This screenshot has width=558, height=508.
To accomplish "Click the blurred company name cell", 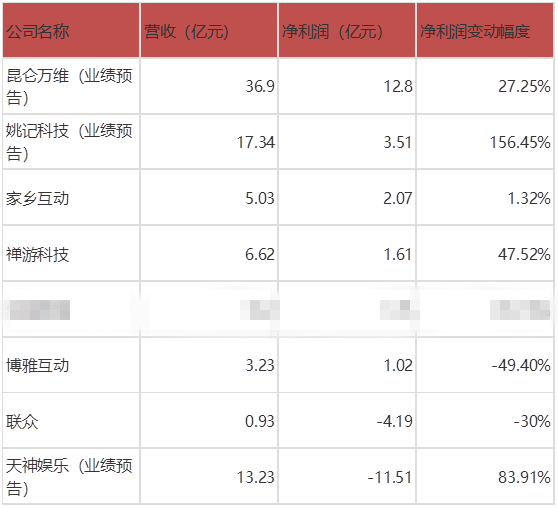I will coord(71,310).
